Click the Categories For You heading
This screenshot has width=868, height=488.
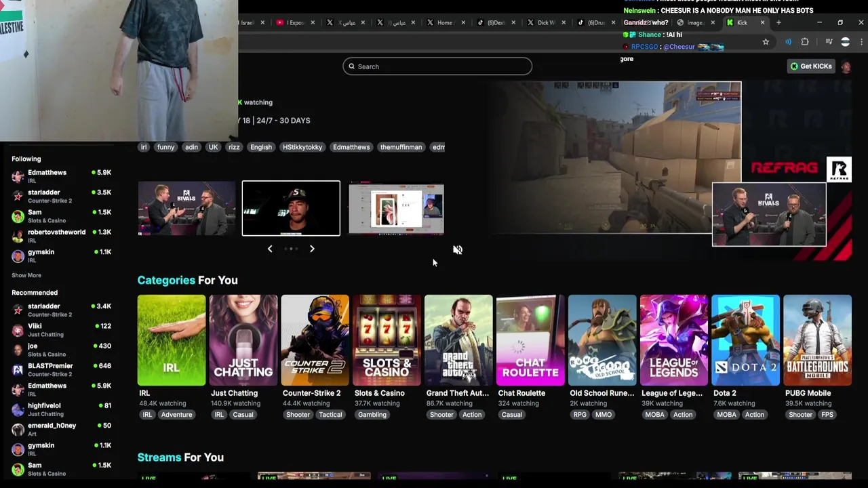coord(187,280)
